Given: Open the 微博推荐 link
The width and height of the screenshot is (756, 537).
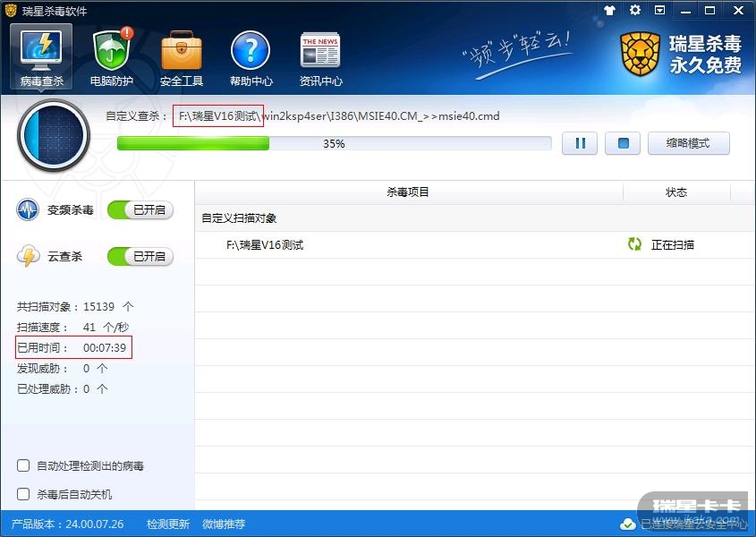Looking at the screenshot, I should click(224, 524).
